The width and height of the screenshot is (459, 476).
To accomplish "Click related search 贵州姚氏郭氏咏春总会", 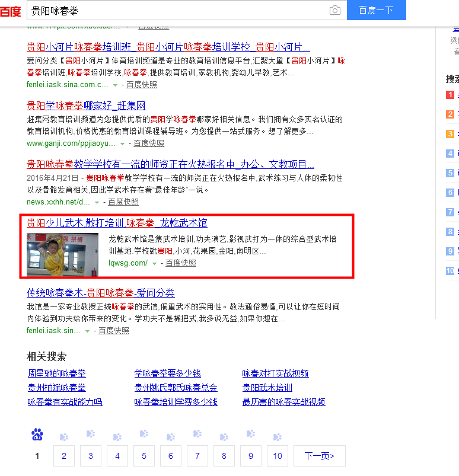I will 176,388.
